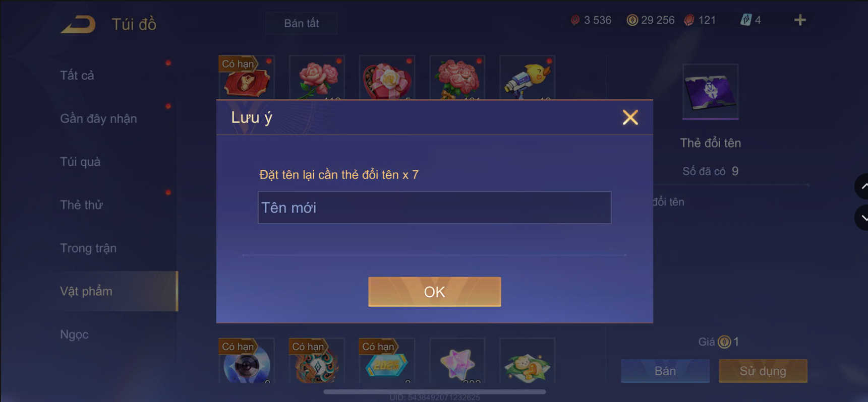
Task: Tap the plus icon to add currency
Action: (800, 20)
